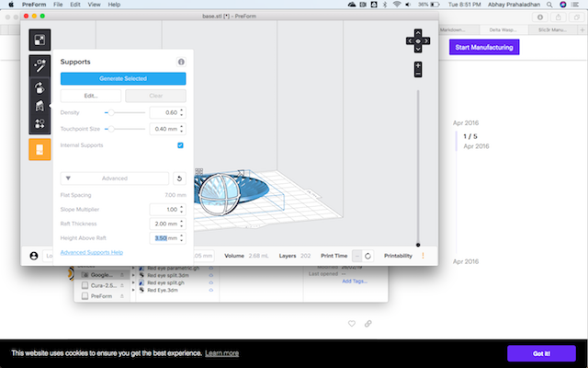The height and width of the screenshot is (368, 588).
Task: Eject the PreForm volume in Finder sidebar
Action: 122,296
